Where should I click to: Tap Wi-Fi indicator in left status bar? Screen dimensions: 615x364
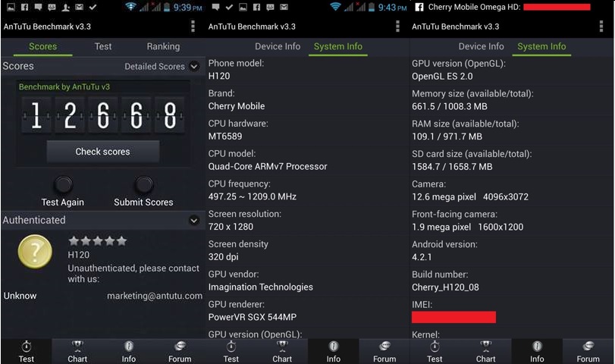130,7
